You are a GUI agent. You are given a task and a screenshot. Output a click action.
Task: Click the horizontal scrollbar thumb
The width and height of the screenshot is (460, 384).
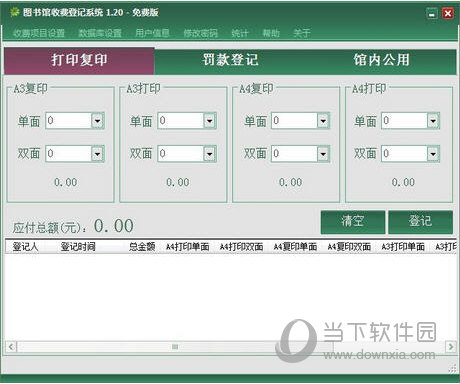click(x=175, y=347)
